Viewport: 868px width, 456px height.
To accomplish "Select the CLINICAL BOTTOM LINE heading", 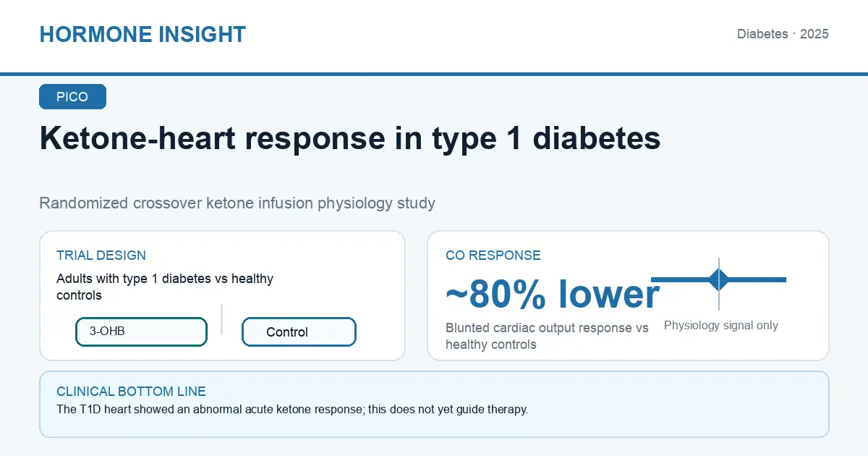I will pos(131,392).
